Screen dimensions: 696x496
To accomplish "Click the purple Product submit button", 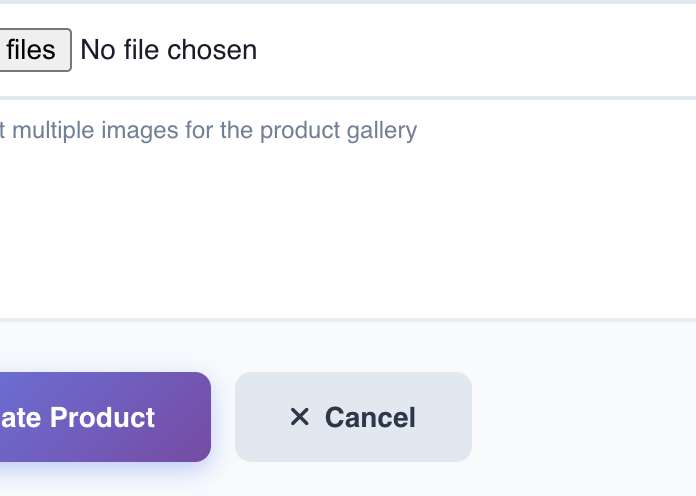I will coord(100,417).
